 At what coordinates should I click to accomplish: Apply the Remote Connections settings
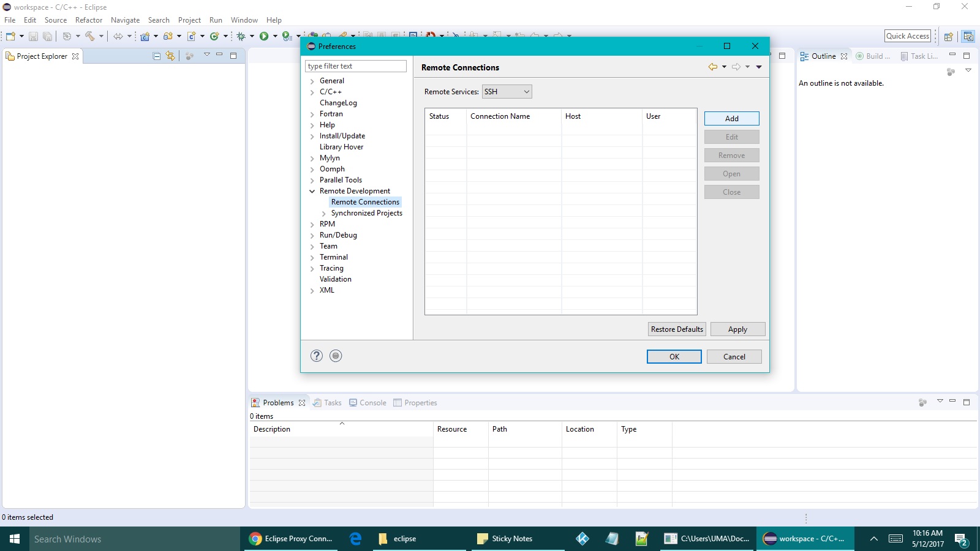737,329
